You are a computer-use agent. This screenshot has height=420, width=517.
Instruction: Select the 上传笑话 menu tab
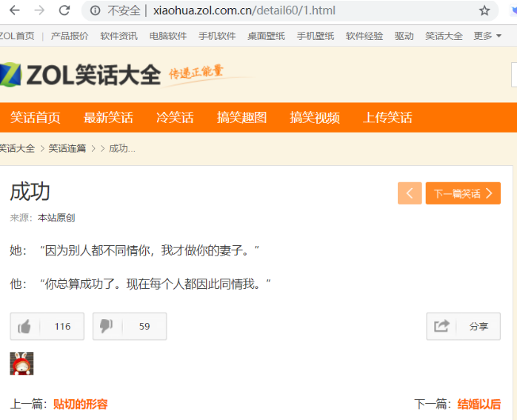tap(387, 117)
